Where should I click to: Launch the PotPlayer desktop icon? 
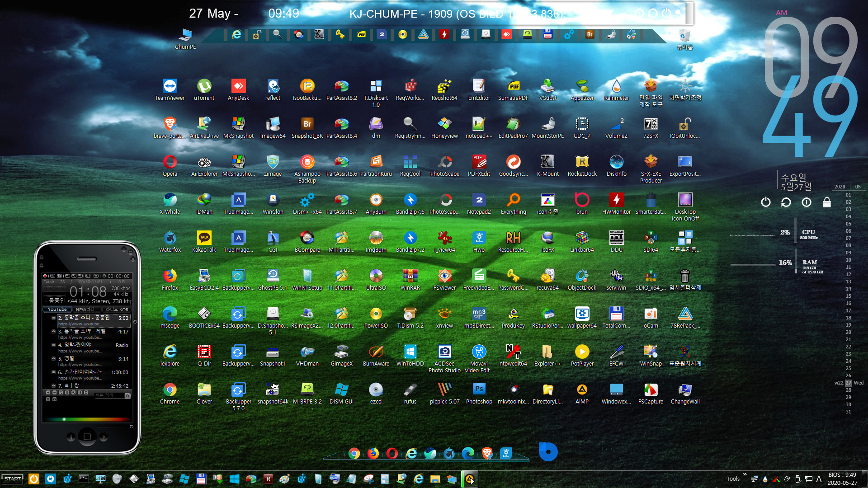[582, 355]
